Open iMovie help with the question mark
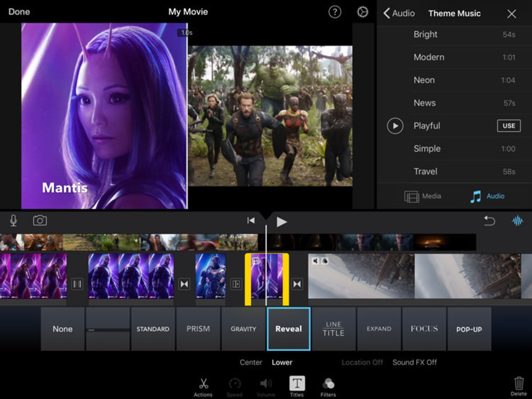 click(x=335, y=12)
